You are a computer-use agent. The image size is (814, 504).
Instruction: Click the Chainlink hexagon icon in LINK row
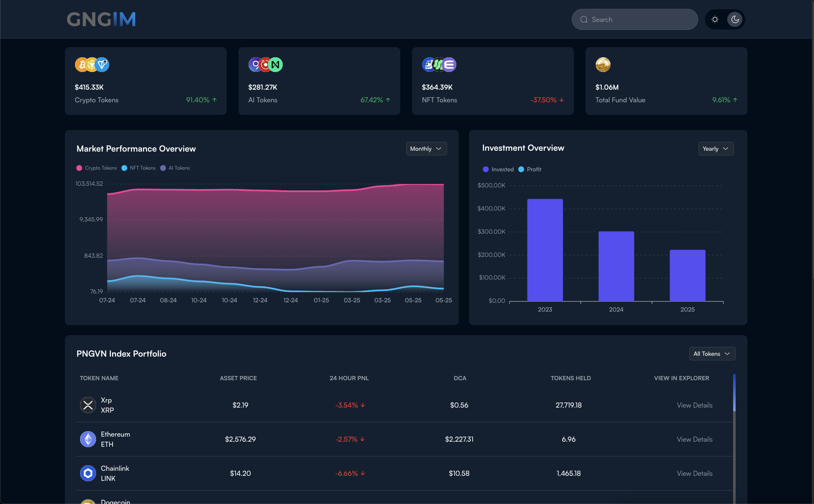(88, 473)
